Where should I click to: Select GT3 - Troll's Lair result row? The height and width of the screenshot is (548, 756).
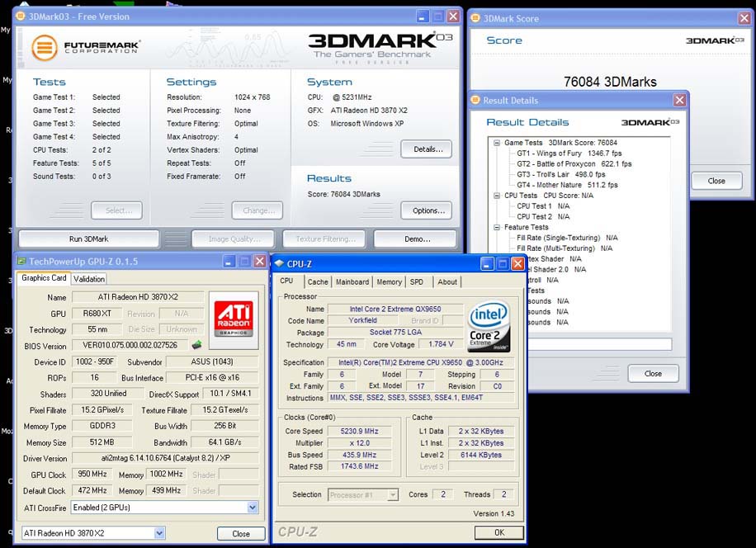[x=561, y=174]
